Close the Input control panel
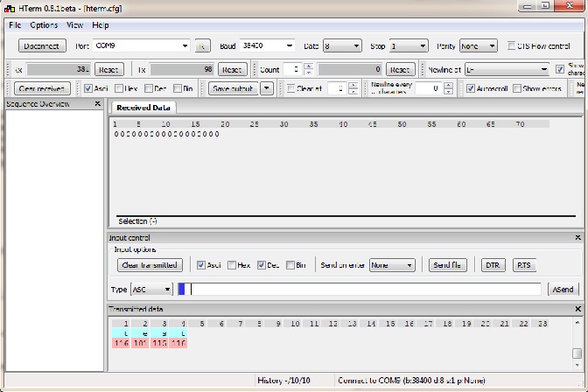 click(577, 237)
